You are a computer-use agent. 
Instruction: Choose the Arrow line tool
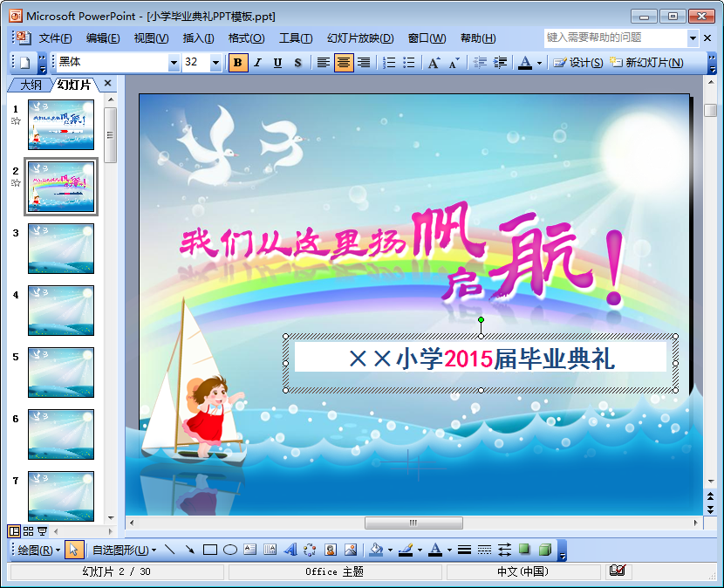(x=189, y=550)
